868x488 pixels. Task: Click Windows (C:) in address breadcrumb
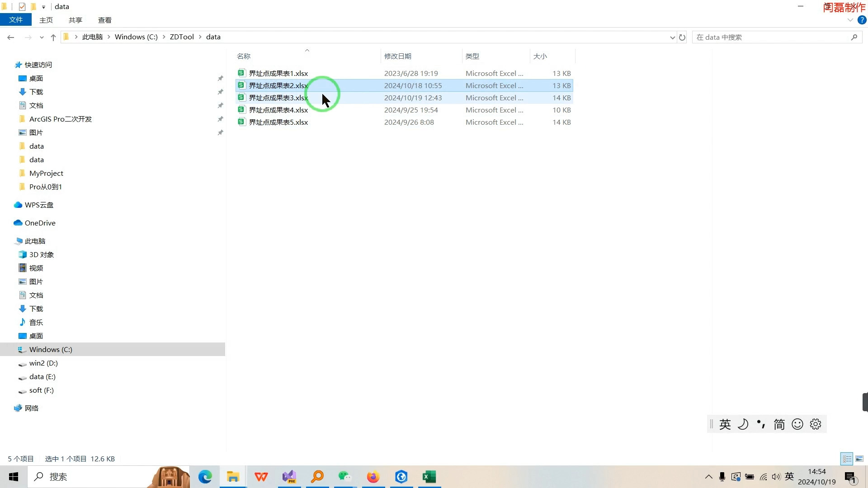(136, 37)
